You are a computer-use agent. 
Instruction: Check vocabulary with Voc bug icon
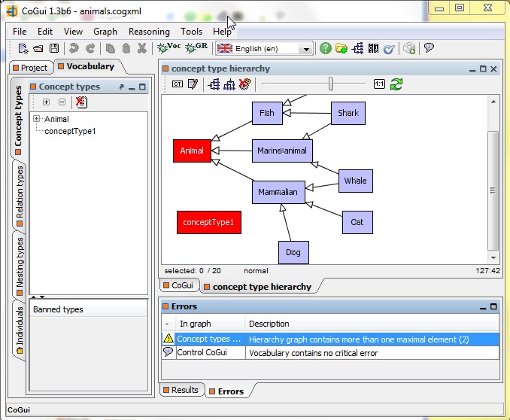tap(168, 47)
